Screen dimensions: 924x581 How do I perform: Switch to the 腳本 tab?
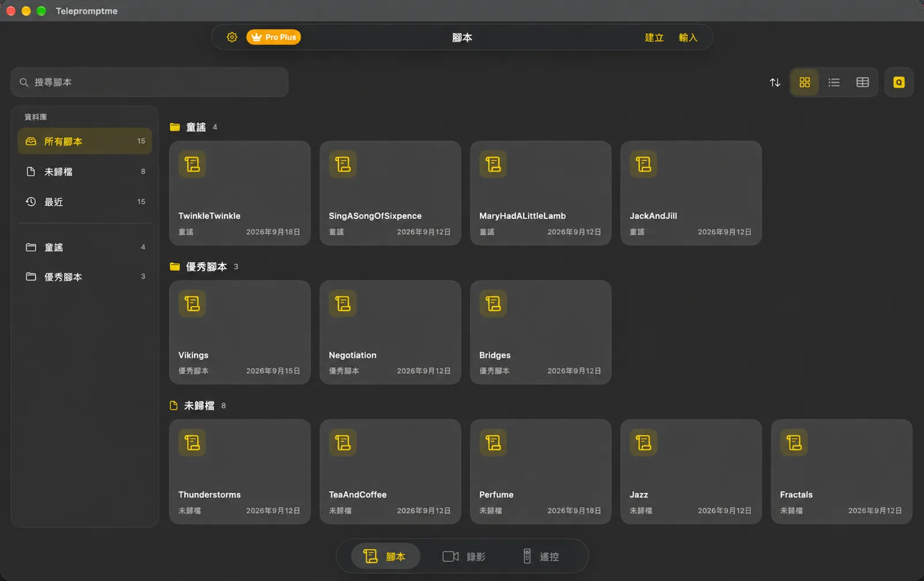[x=385, y=556]
